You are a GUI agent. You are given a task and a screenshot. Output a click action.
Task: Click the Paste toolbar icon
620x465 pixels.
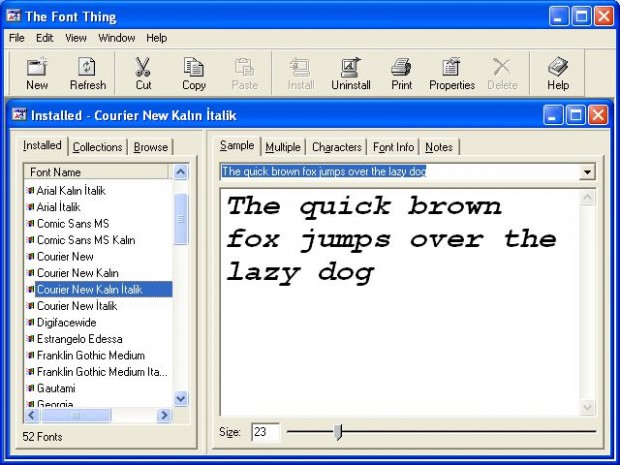(x=244, y=66)
